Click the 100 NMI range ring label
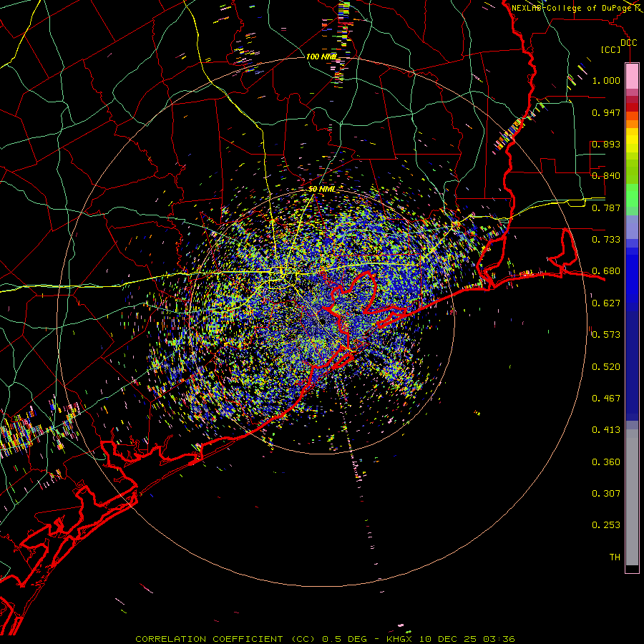 [321, 57]
